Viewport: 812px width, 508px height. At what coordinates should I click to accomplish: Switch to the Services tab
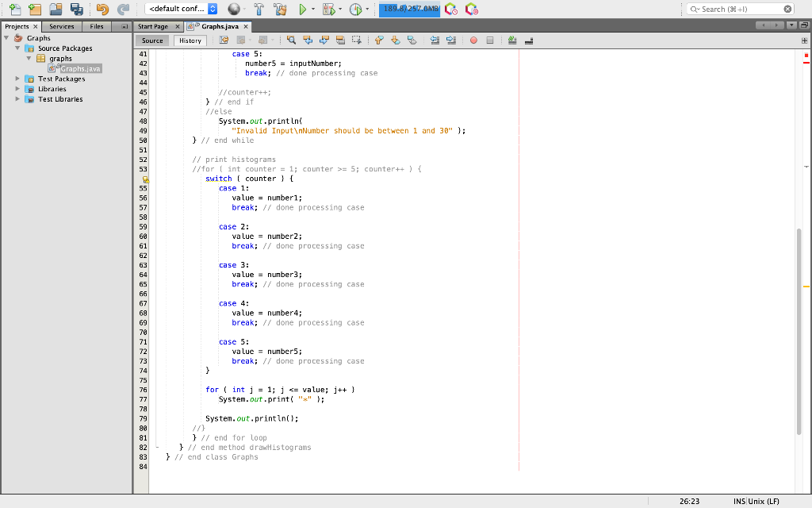point(61,26)
